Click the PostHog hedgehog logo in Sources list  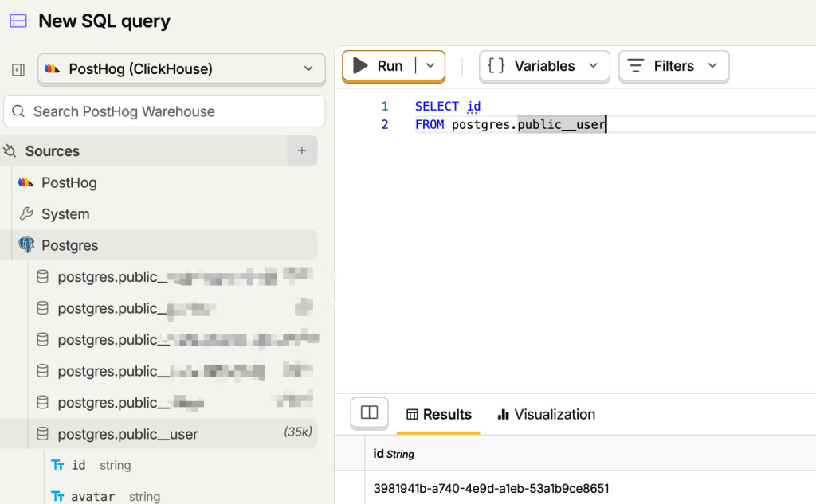(x=26, y=182)
